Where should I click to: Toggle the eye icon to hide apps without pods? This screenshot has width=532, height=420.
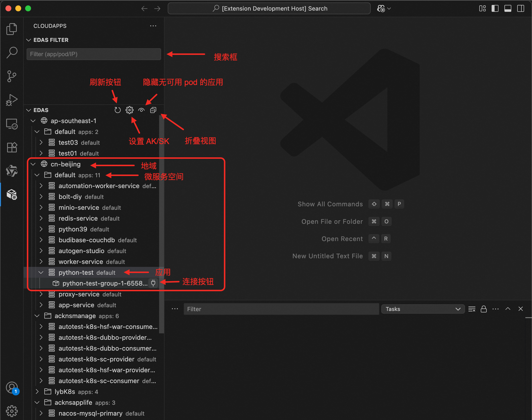click(141, 110)
